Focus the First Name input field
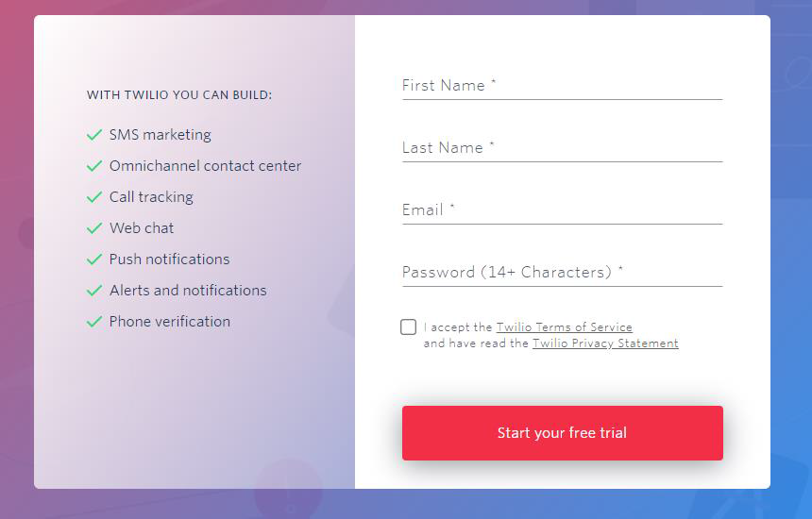 tap(563, 85)
